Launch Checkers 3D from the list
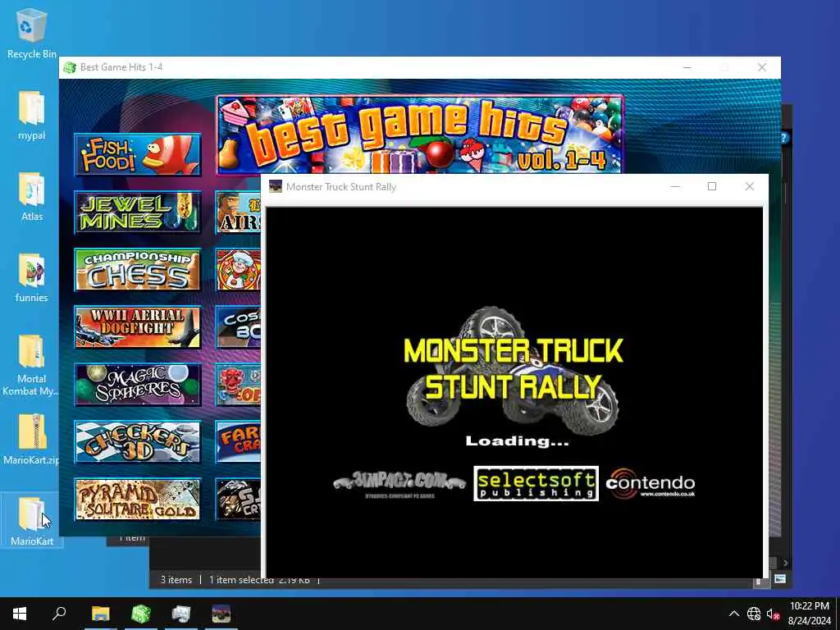Screen dimensions: 840x630 [x=138, y=442]
